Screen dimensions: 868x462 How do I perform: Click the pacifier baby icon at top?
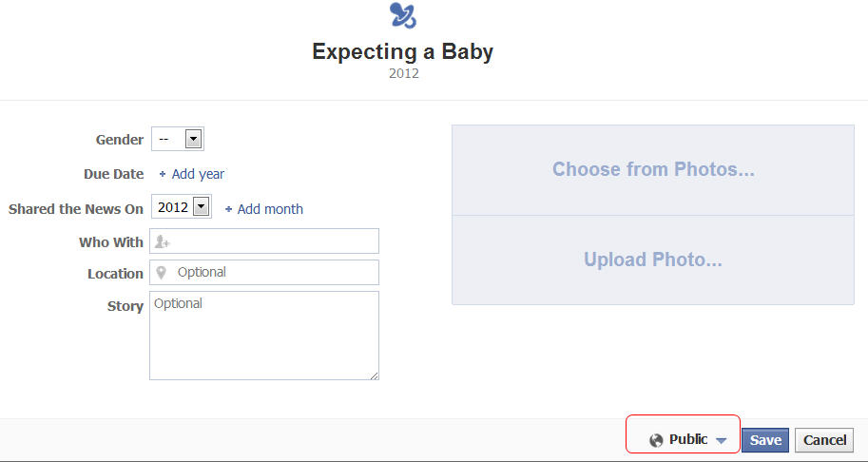403,15
